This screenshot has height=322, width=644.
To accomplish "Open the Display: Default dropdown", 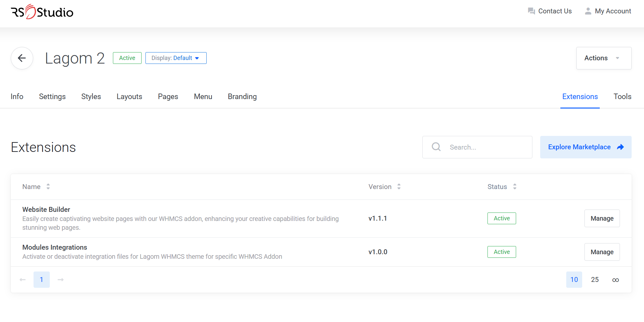I will tap(176, 58).
